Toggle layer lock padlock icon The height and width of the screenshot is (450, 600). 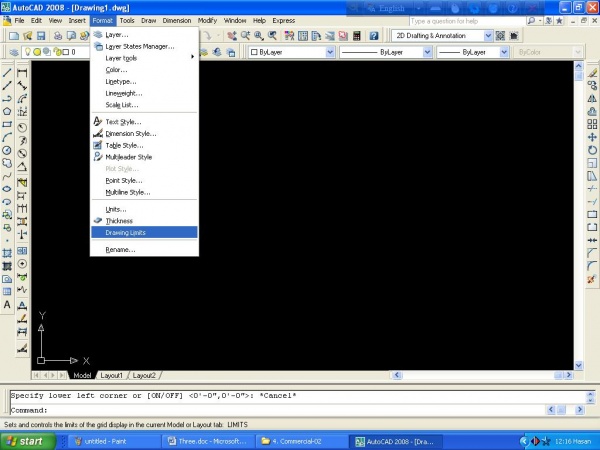58,52
